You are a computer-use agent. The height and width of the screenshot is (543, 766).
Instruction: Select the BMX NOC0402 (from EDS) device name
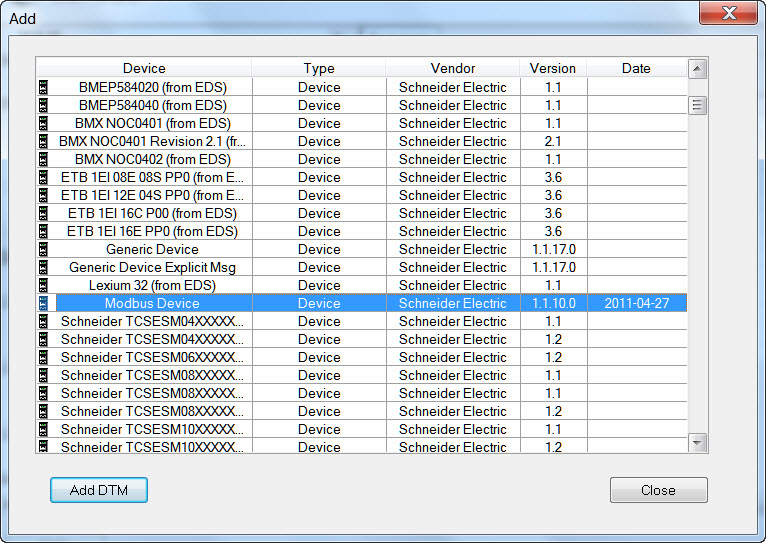click(x=153, y=160)
